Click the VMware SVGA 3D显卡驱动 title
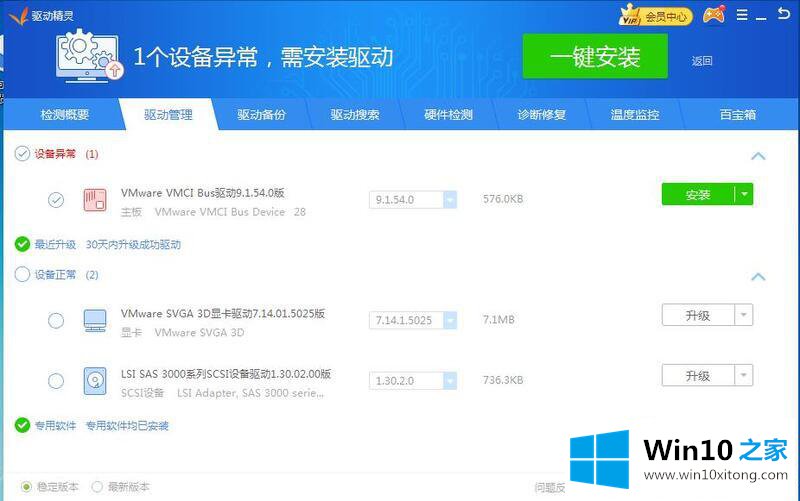This screenshot has width=800, height=501. coord(222,314)
